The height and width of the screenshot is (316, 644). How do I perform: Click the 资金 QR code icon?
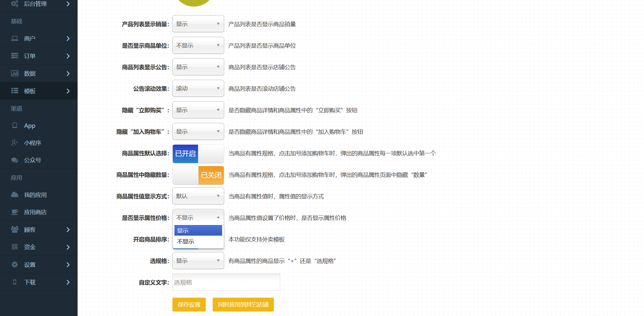(15, 247)
